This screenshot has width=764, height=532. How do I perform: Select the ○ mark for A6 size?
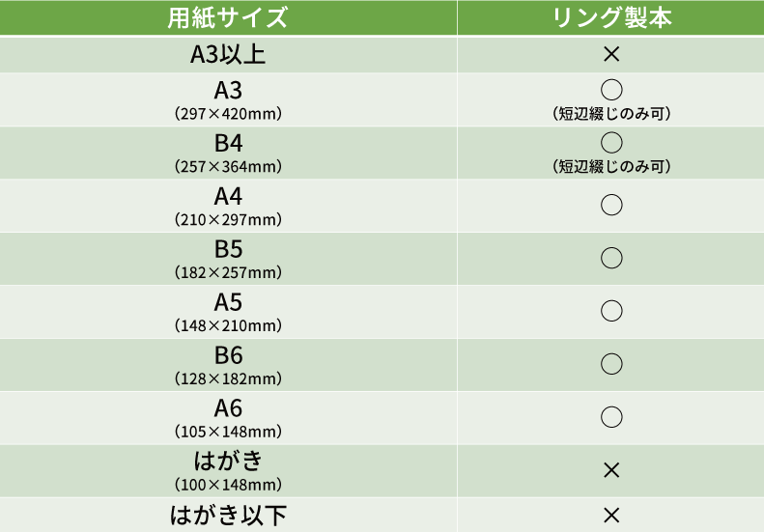tap(610, 417)
